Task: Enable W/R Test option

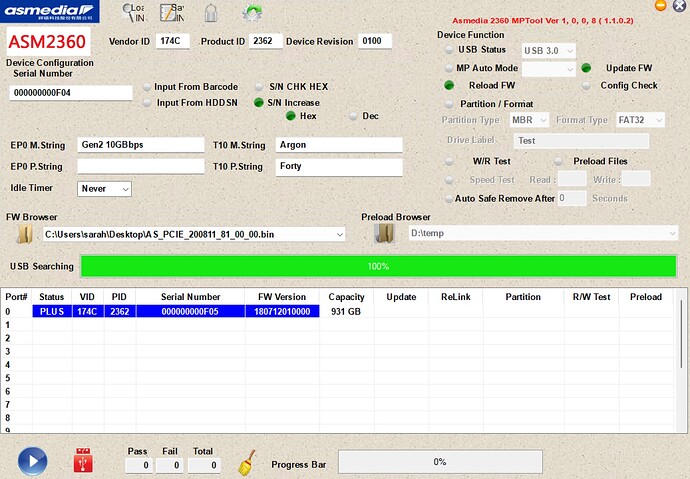Action: pos(449,161)
